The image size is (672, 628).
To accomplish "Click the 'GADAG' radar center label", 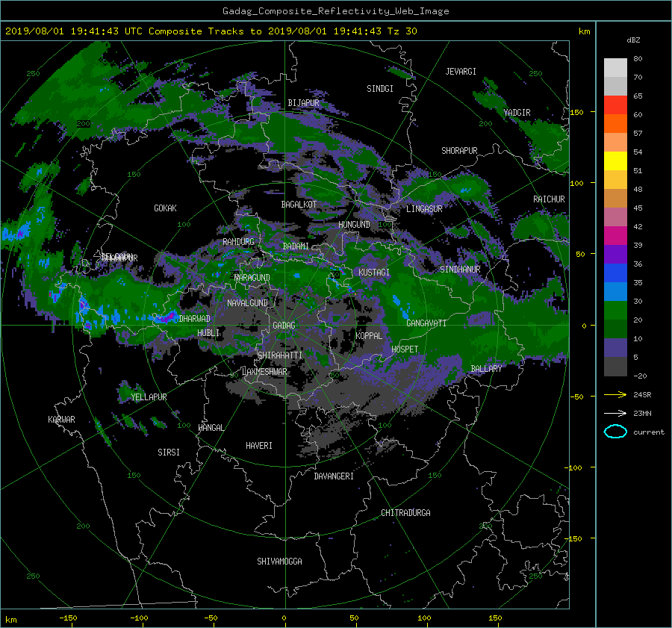I will tap(284, 326).
